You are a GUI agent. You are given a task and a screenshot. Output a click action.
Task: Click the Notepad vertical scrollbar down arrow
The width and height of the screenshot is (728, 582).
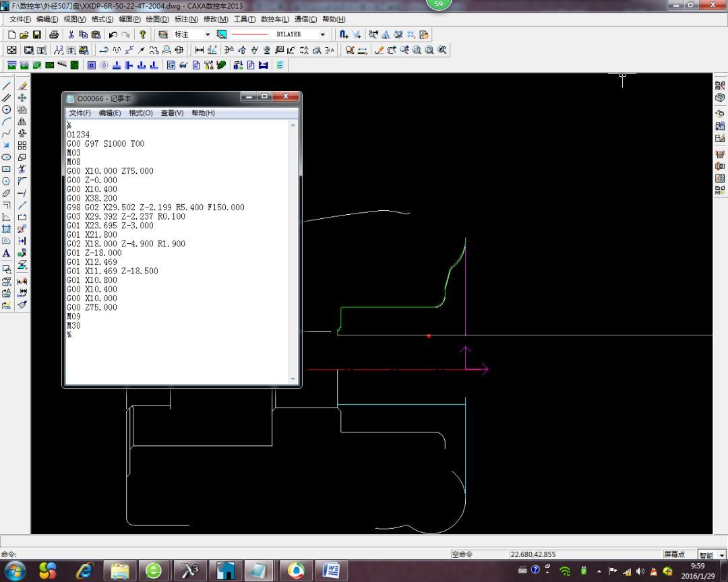(293, 379)
